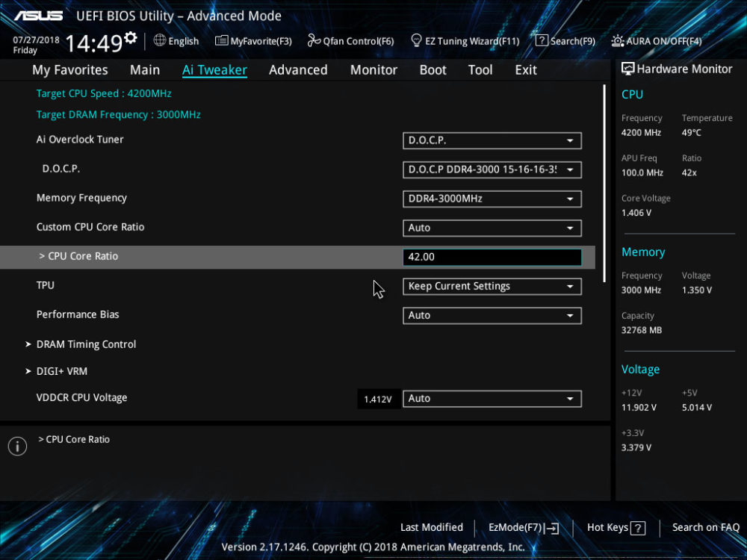Click the +12V 11.902 V reading
The image size is (747, 560).
coord(639,408)
